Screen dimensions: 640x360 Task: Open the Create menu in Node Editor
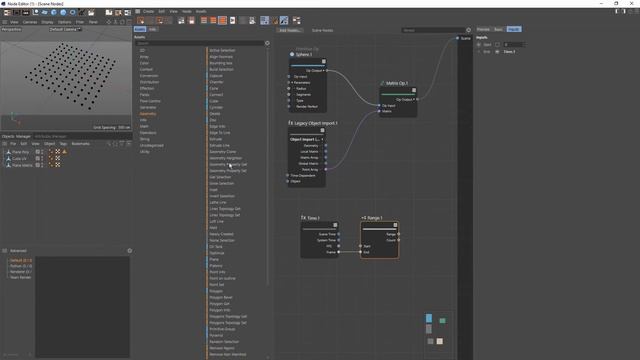coord(148,11)
